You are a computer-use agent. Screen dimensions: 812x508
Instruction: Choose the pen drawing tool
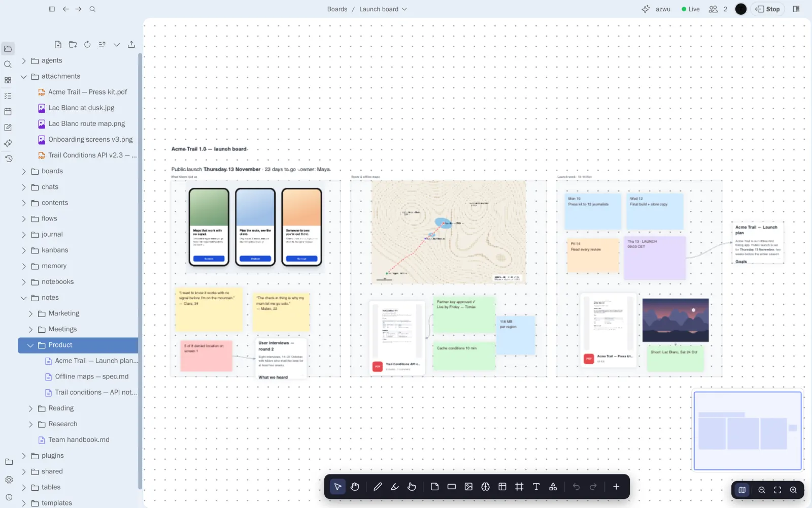click(x=378, y=487)
